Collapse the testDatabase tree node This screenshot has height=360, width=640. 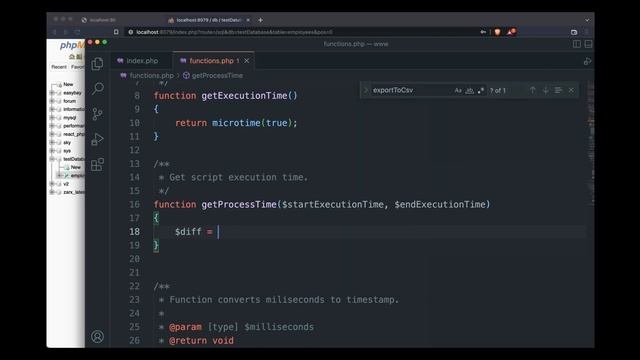52,159
